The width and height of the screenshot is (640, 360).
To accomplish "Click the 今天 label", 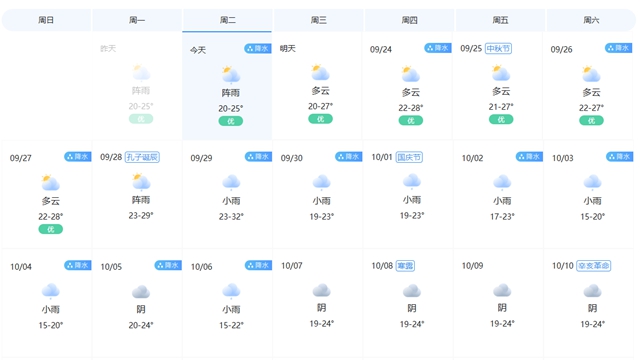I will click(x=198, y=50).
